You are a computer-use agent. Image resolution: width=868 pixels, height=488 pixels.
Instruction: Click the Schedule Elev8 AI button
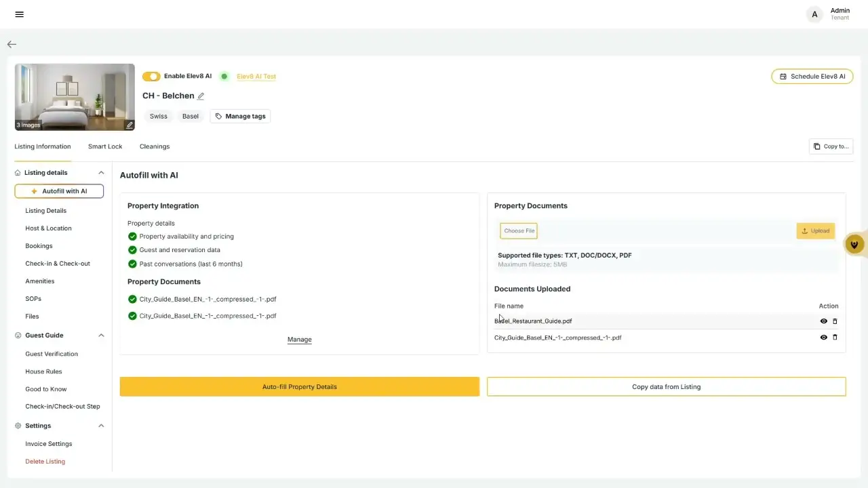click(x=812, y=77)
